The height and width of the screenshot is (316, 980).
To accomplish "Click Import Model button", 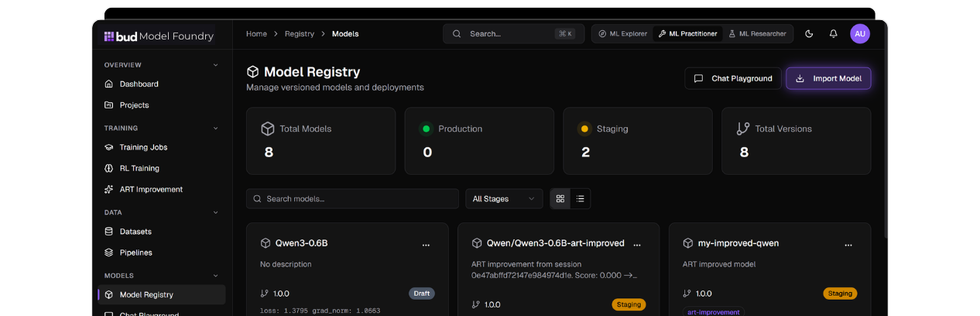I will (829, 78).
